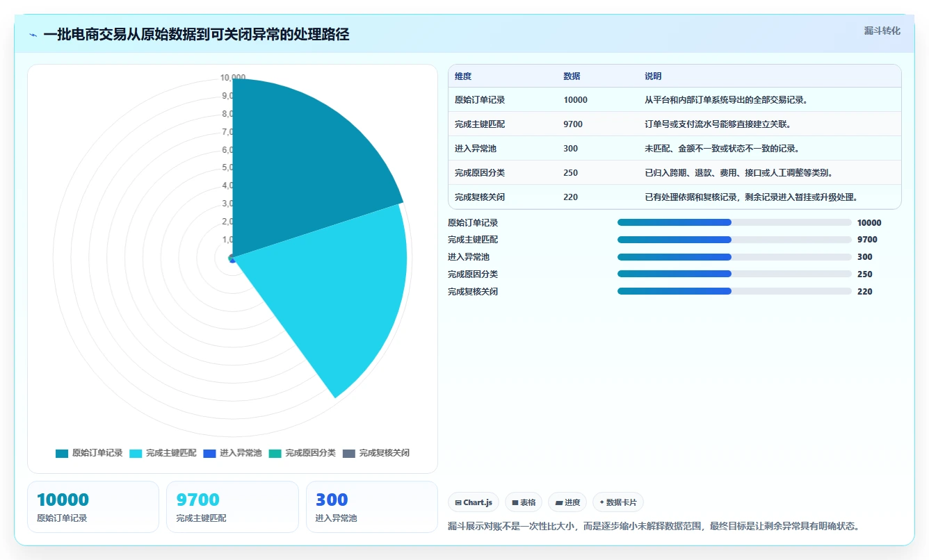Viewport: 929px width, 560px height.
Task: Click the gray 完成复核关闭 legend swatch
Action: pyautogui.click(x=349, y=453)
